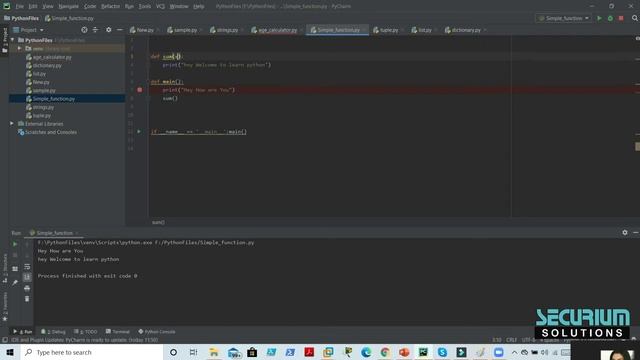Switch to PyCharm icon on the taskbar

click(423, 352)
